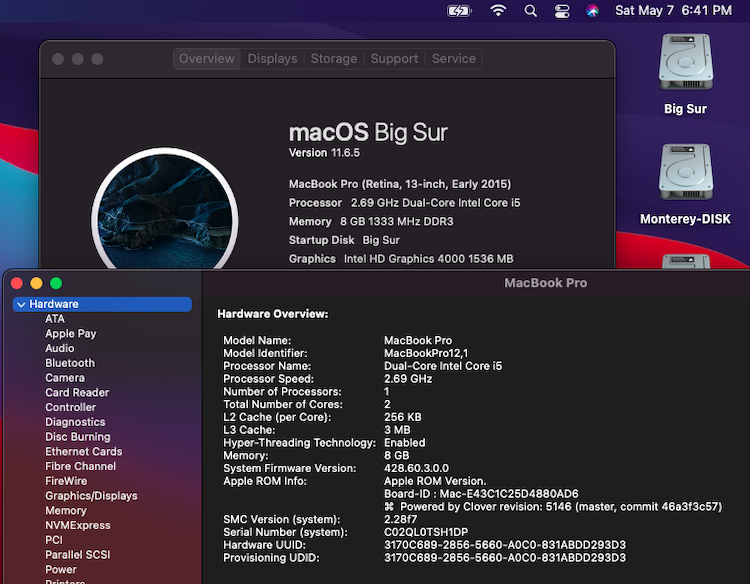This screenshot has width=750, height=584.
Task: Click the SMC Version 2.28f7 value
Action: click(x=401, y=519)
